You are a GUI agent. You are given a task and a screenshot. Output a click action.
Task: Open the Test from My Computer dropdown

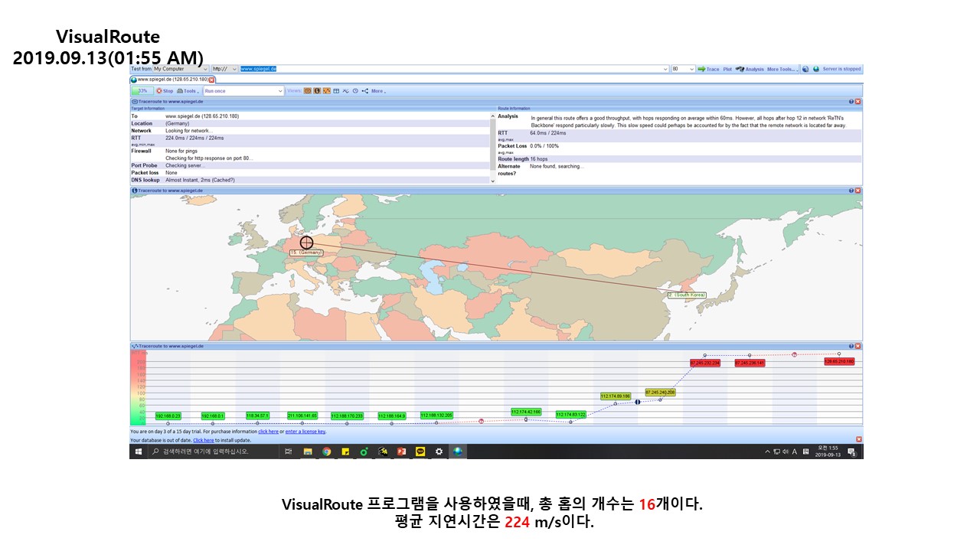181,69
